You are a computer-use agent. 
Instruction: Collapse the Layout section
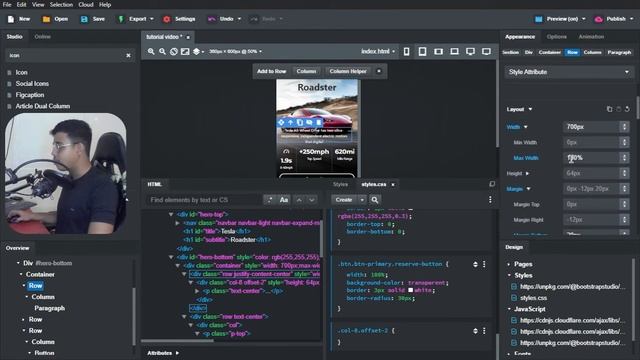(x=530, y=109)
